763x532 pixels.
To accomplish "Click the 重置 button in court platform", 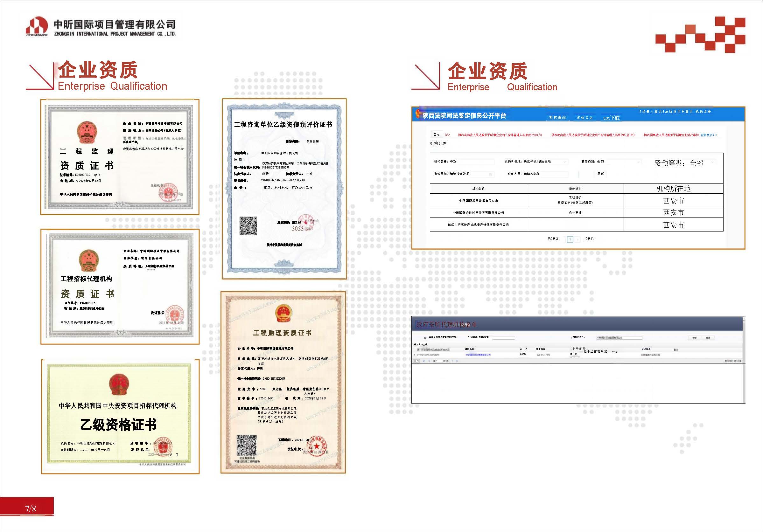I will click(x=600, y=174).
